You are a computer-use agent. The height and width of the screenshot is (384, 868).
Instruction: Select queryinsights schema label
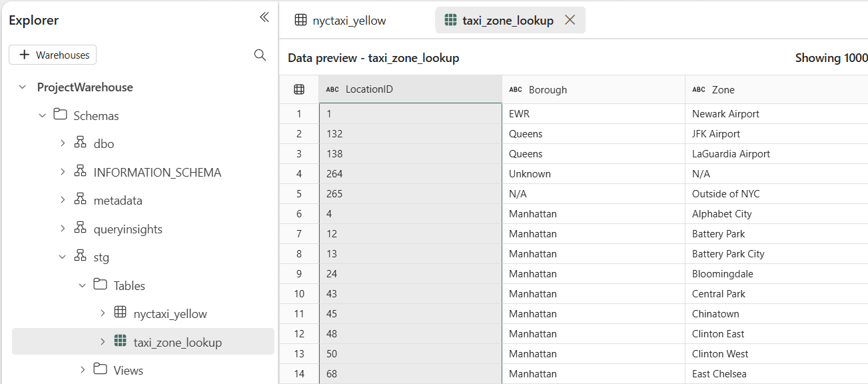(128, 229)
